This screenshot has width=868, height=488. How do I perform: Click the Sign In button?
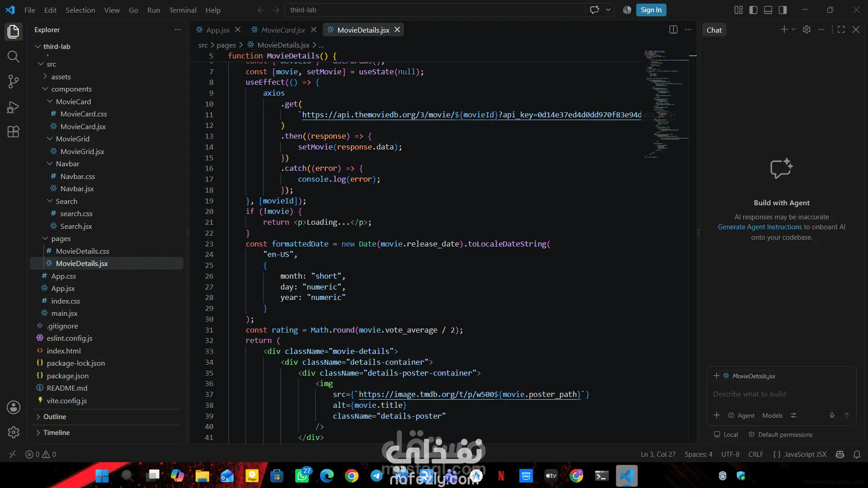(x=651, y=10)
